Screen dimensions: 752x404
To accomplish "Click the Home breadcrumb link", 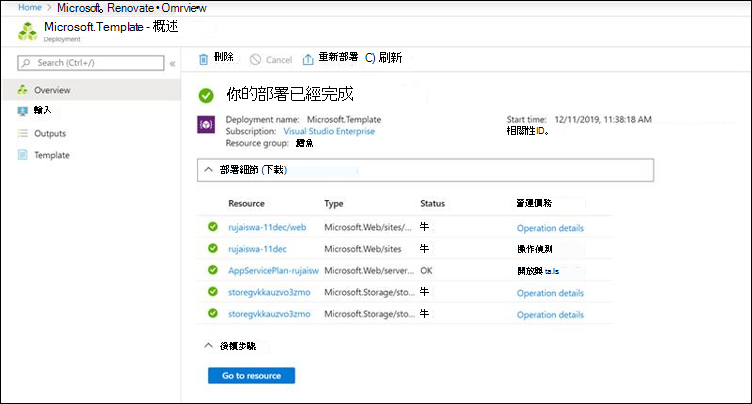I will tap(30, 7).
